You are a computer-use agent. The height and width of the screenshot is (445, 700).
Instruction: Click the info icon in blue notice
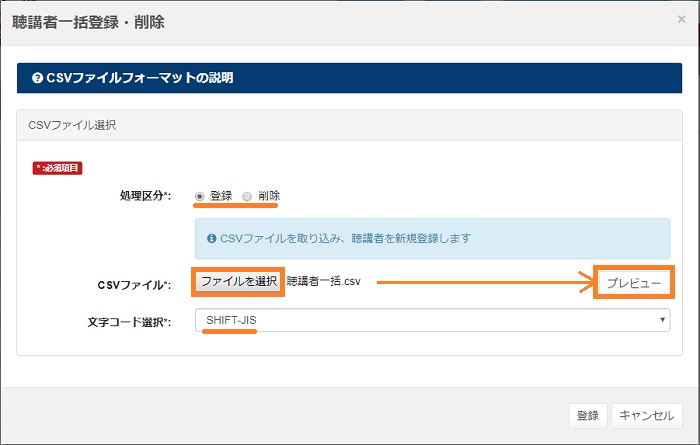(211, 239)
